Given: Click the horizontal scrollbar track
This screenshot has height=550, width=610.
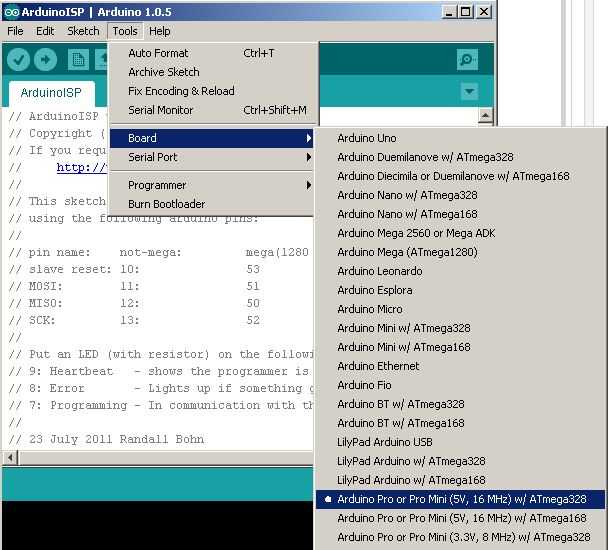Looking at the screenshot, I should point(165,458).
